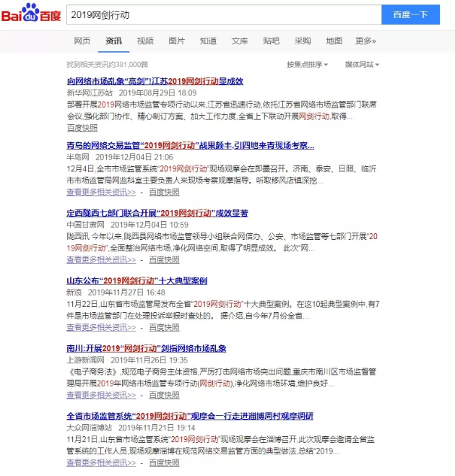Open result 南川:开展2019"网剑行动"剑指网络市场乱象
Screen dimensions: 455x476
point(147,348)
